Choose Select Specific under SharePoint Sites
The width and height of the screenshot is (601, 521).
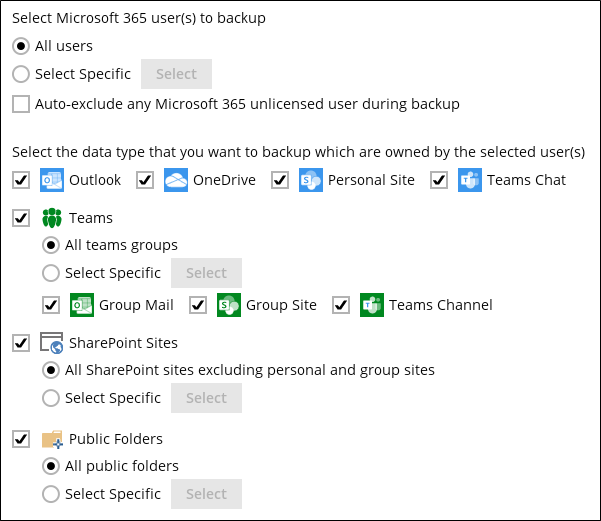point(51,398)
